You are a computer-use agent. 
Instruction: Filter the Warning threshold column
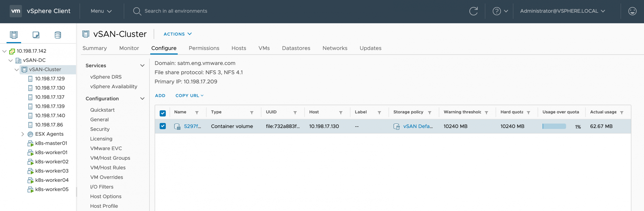pos(487,113)
